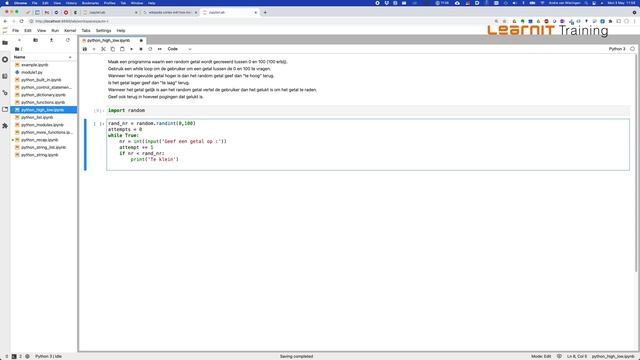
Task: Open the Help menu
Action: tap(121, 31)
